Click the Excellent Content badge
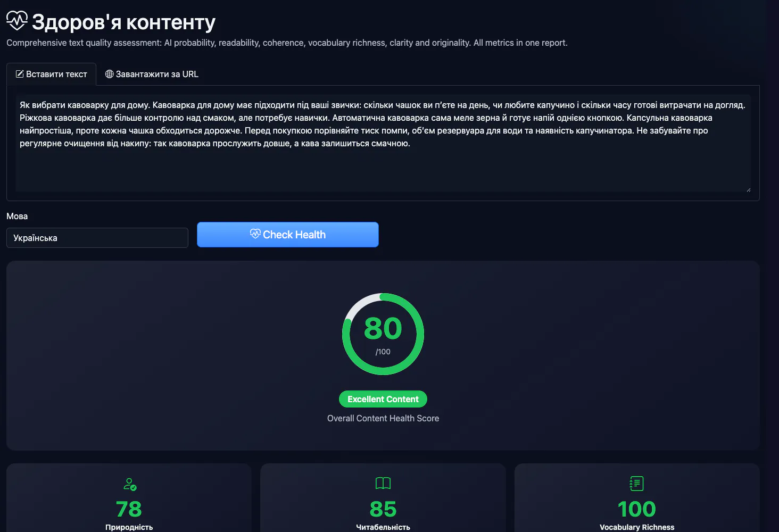 pyautogui.click(x=383, y=399)
